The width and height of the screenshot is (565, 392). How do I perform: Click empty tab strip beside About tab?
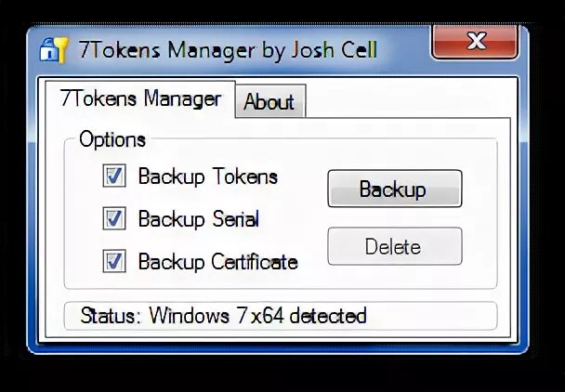tap(407, 99)
